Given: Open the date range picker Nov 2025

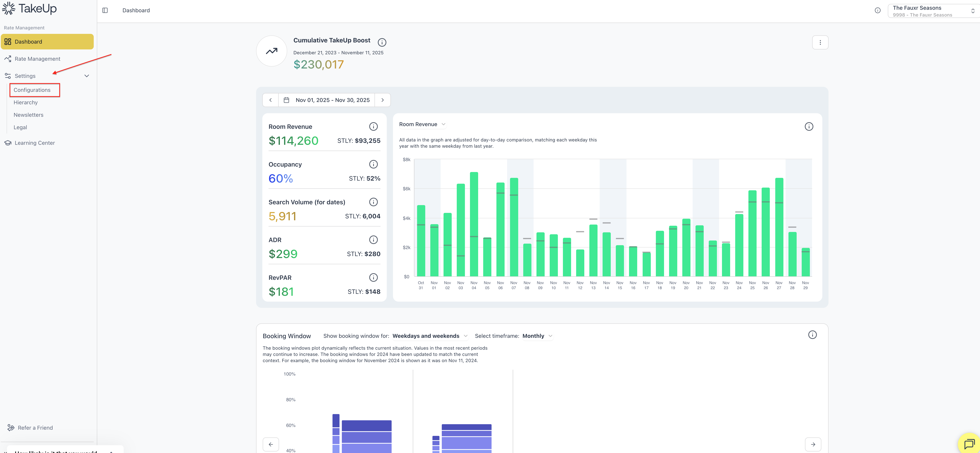Looking at the screenshot, I should (x=327, y=100).
